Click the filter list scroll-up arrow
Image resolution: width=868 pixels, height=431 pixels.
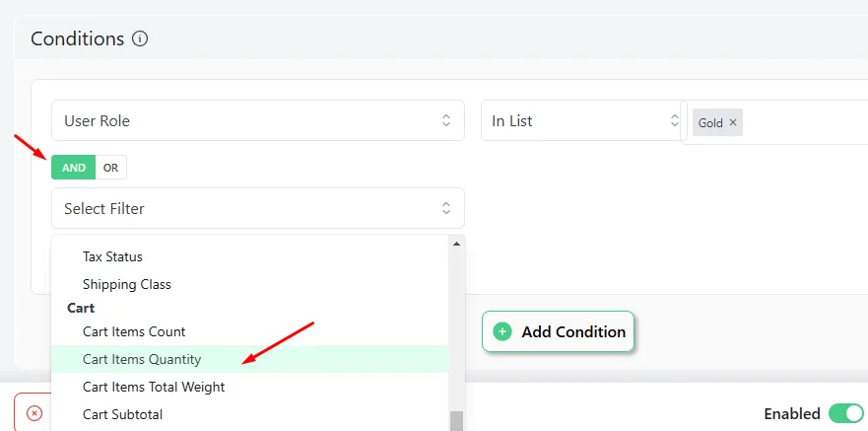coord(457,244)
